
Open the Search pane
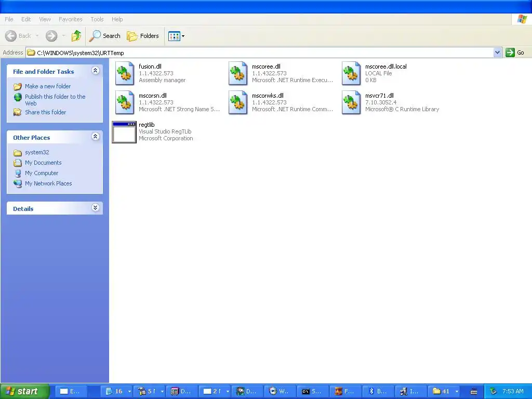(104, 36)
